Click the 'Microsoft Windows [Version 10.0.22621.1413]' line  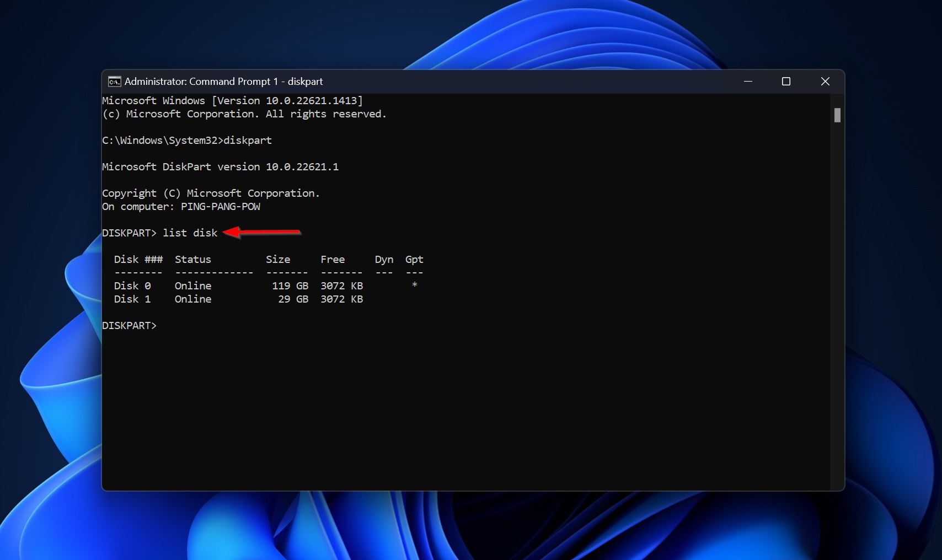(232, 101)
